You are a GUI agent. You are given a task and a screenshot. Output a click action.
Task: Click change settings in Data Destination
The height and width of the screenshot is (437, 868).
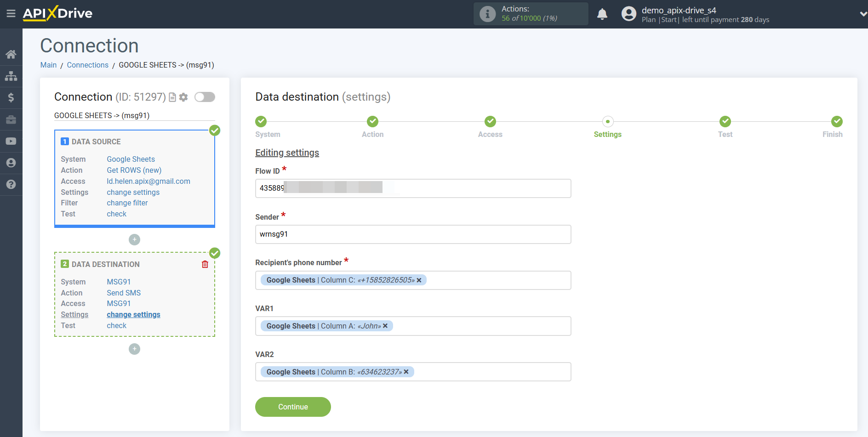pyautogui.click(x=133, y=314)
